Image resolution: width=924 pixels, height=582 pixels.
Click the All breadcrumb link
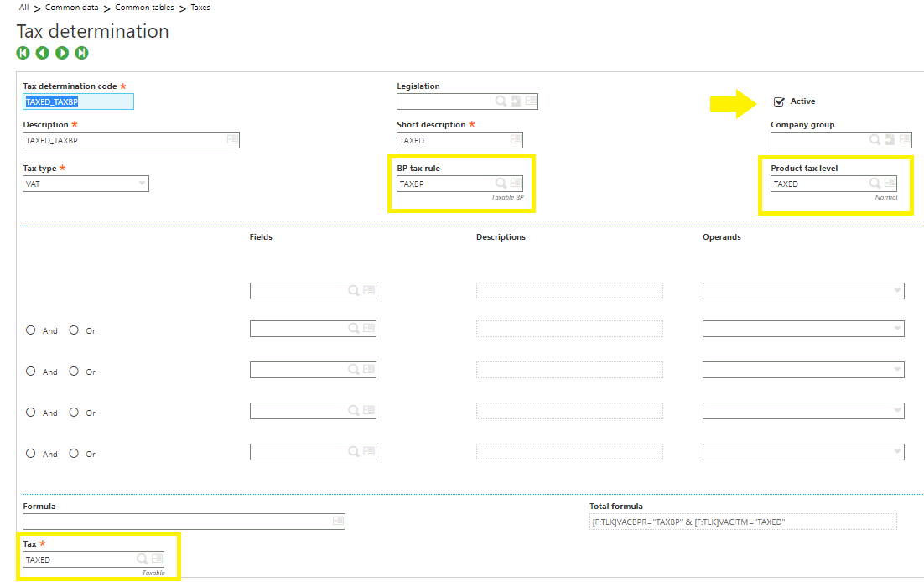[x=23, y=8]
